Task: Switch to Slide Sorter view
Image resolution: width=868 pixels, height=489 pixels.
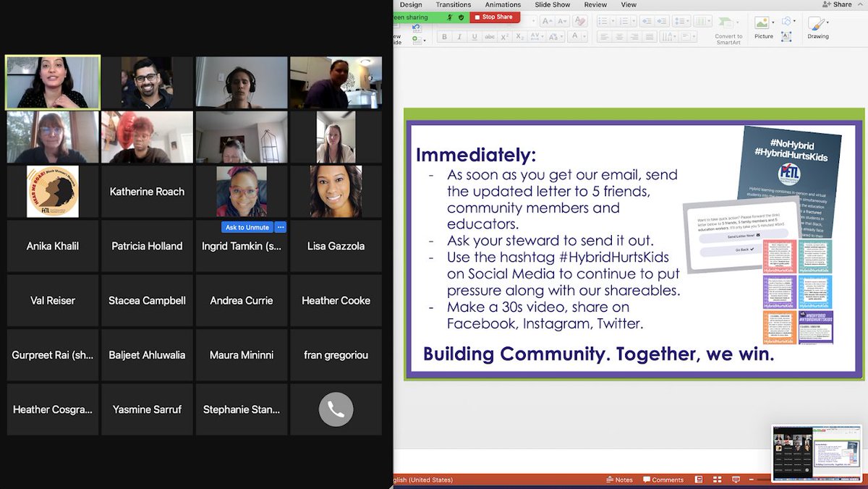Action: [717, 480]
